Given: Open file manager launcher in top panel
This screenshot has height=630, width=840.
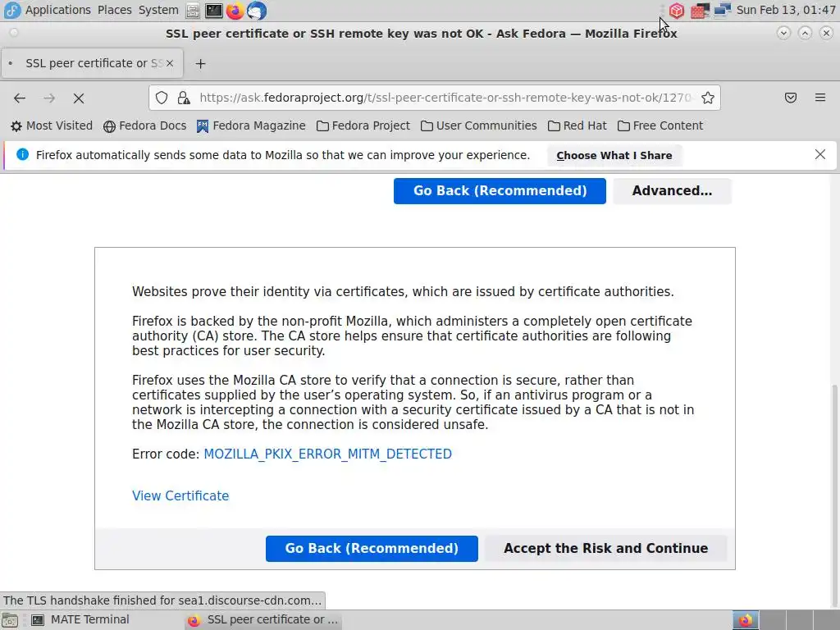Looking at the screenshot, I should tap(193, 10).
